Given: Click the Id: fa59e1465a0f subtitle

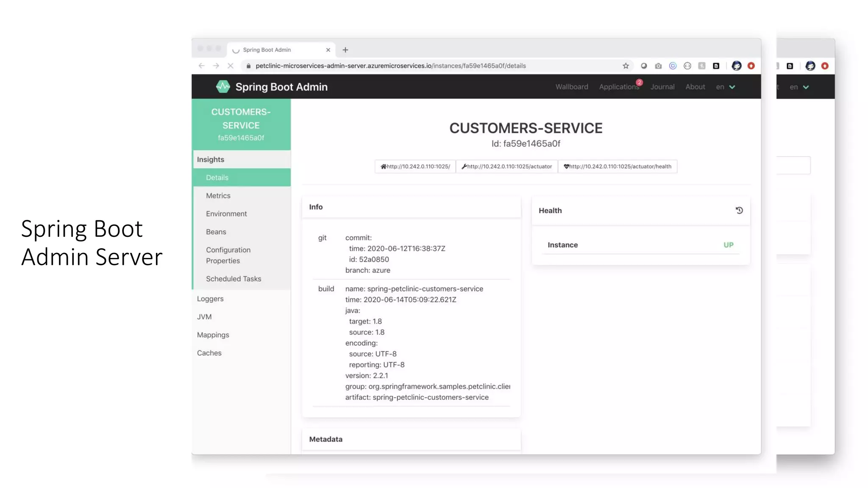Looking at the screenshot, I should tap(526, 144).
